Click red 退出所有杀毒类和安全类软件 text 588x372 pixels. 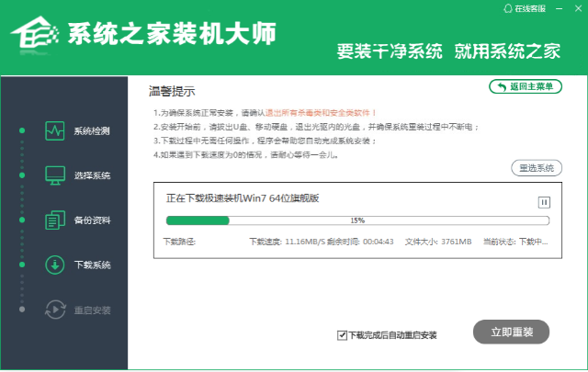321,112
